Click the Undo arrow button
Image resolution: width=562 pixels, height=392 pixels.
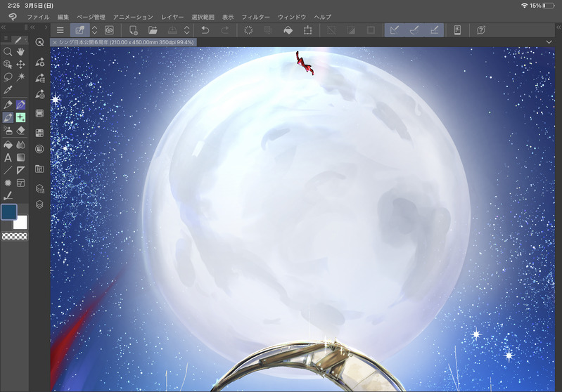pos(205,30)
